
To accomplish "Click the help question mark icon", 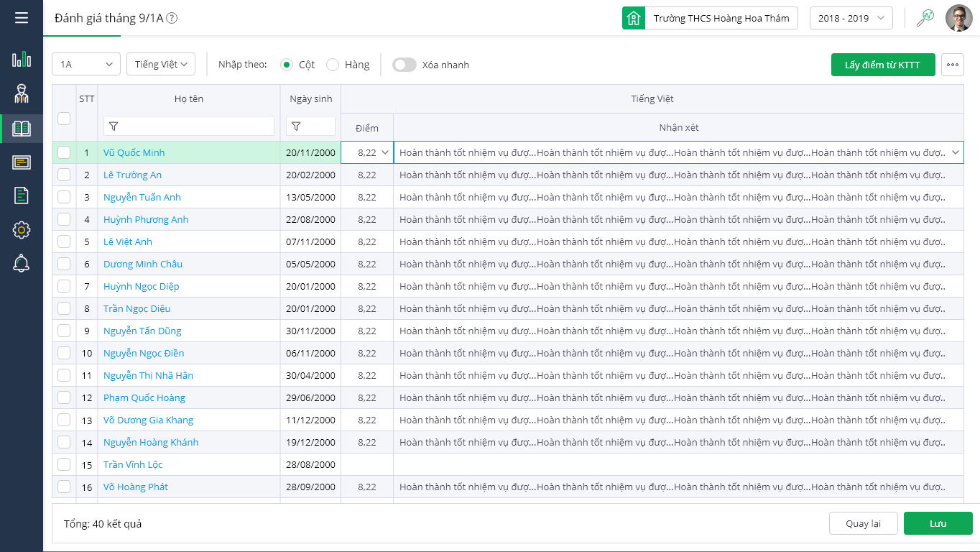I will 172,19.
